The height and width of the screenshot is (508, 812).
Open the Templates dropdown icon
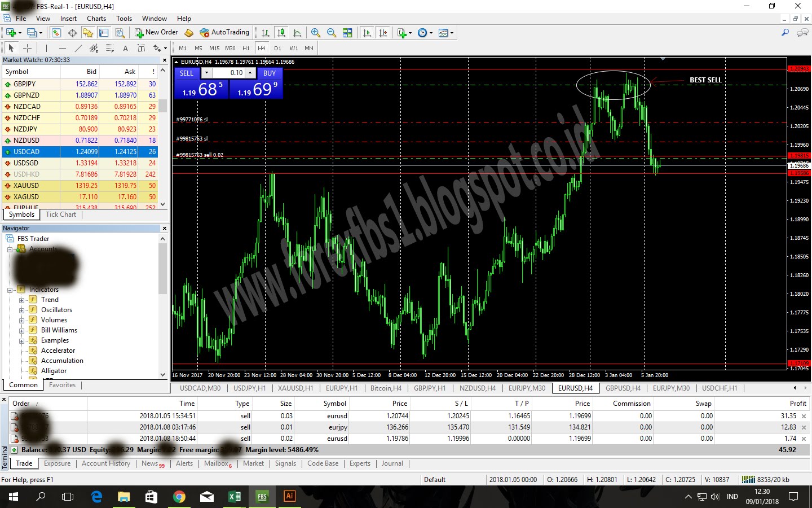click(x=446, y=33)
